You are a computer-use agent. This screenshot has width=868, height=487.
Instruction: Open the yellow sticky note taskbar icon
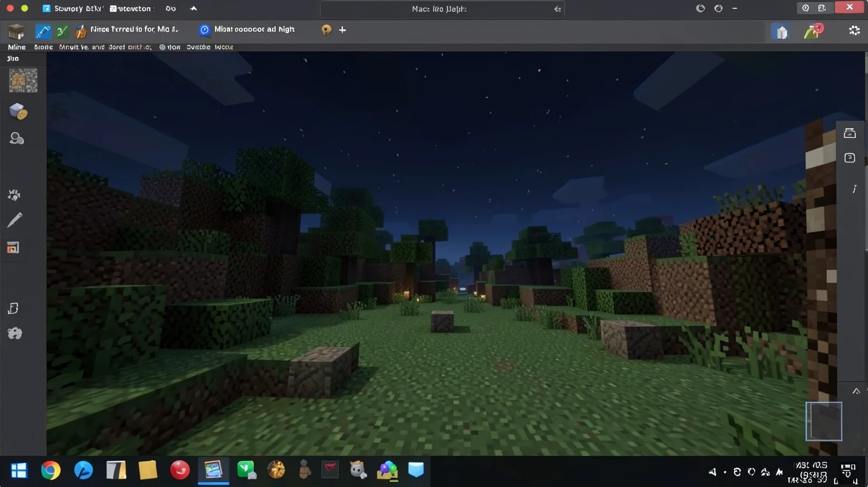coord(148,470)
